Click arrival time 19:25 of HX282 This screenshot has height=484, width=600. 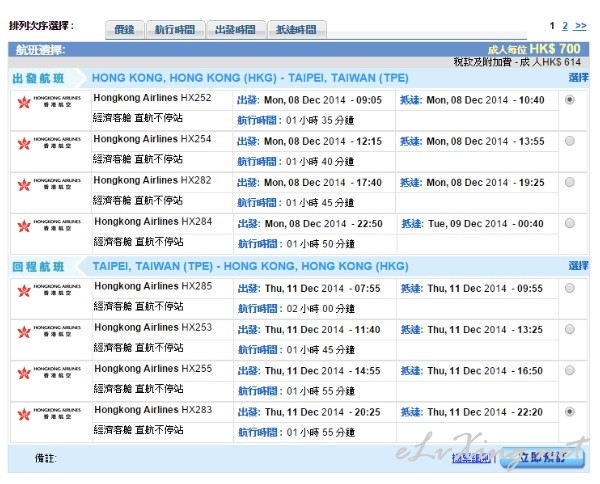click(x=532, y=183)
